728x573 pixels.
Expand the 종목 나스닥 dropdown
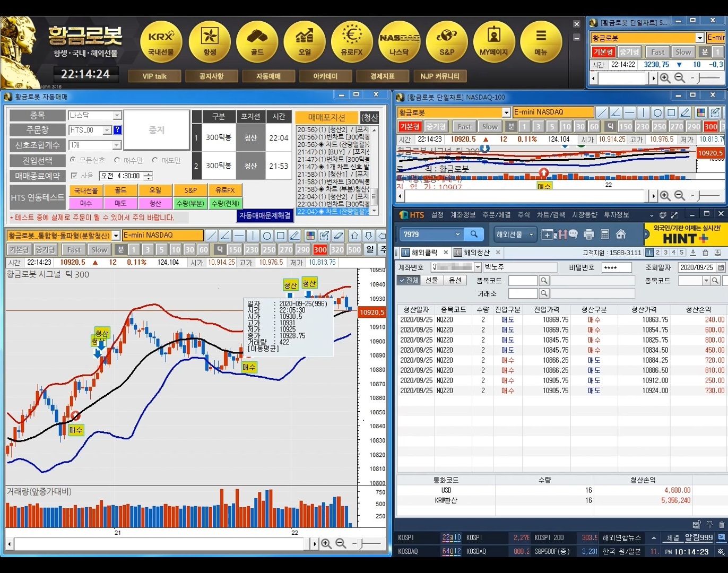[117, 115]
